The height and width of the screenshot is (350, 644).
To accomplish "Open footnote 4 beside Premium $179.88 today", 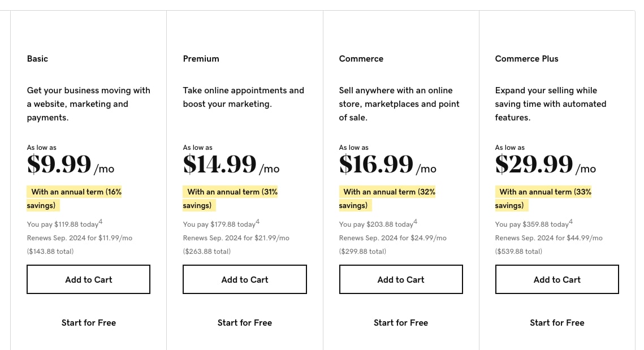I will click(257, 222).
